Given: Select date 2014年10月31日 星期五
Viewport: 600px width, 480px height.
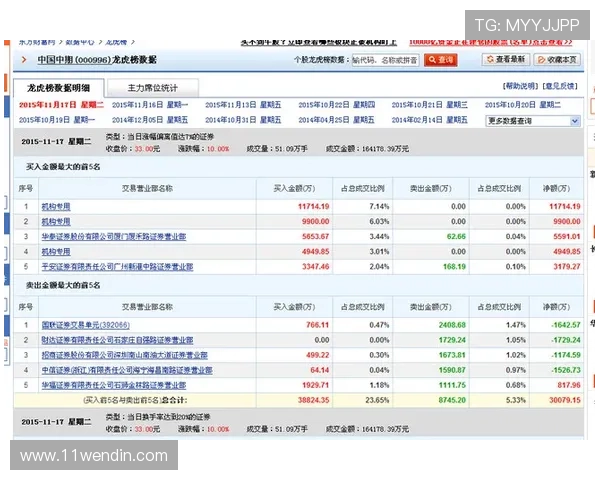Looking at the screenshot, I should (x=243, y=120).
